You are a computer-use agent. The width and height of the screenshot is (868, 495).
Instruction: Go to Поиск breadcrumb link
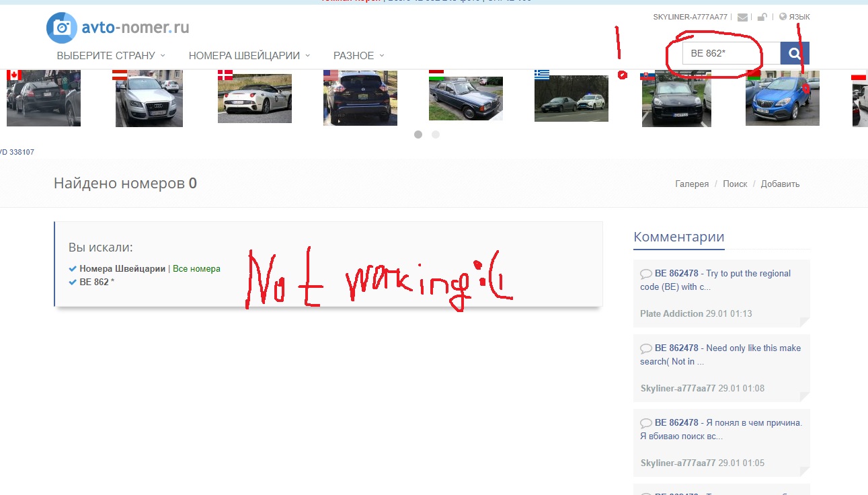click(735, 184)
